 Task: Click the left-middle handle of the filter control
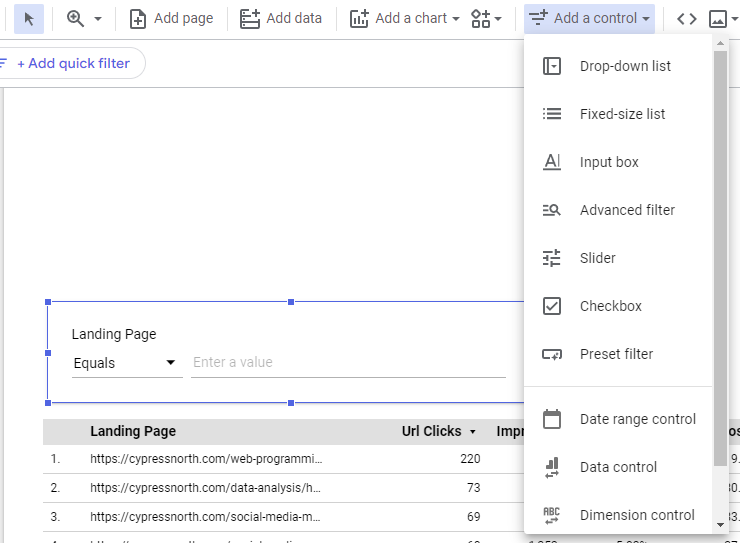pos(48,353)
